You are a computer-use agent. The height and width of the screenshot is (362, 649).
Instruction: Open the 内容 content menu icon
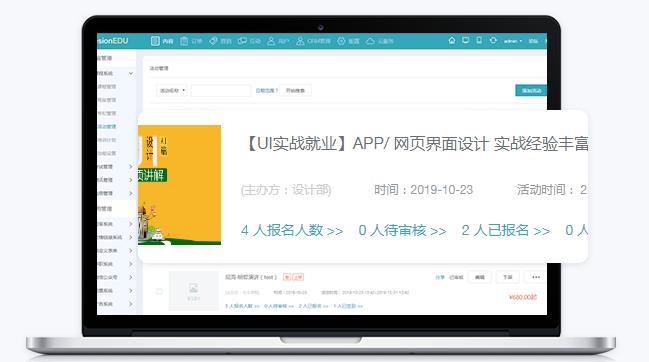(155, 41)
